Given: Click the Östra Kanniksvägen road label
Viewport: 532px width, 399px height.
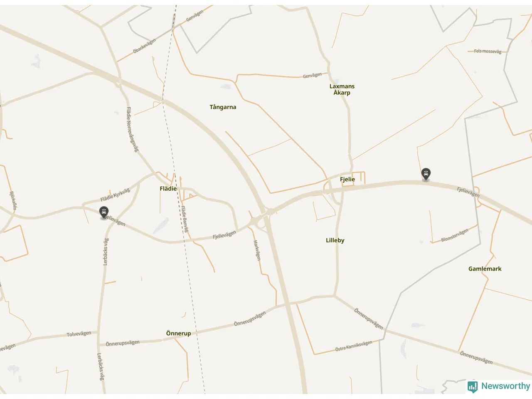Looking at the screenshot, I should coord(354,346).
